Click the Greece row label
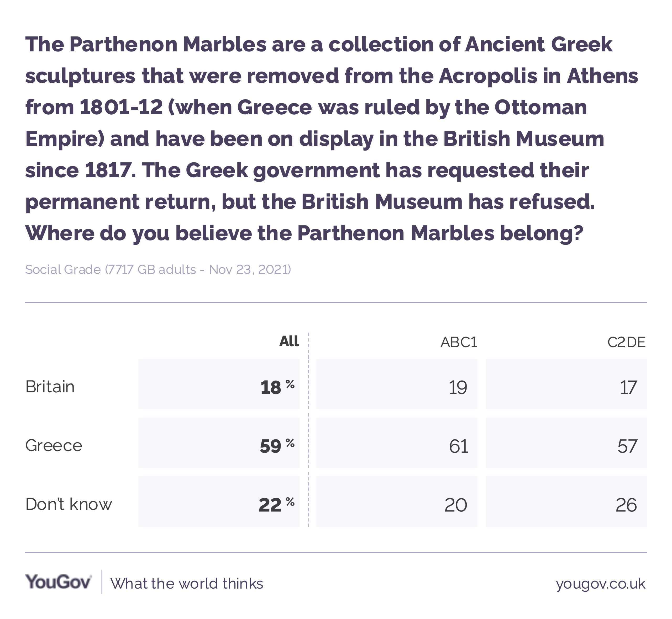Viewport: 672px width, 619px height. coord(54,445)
